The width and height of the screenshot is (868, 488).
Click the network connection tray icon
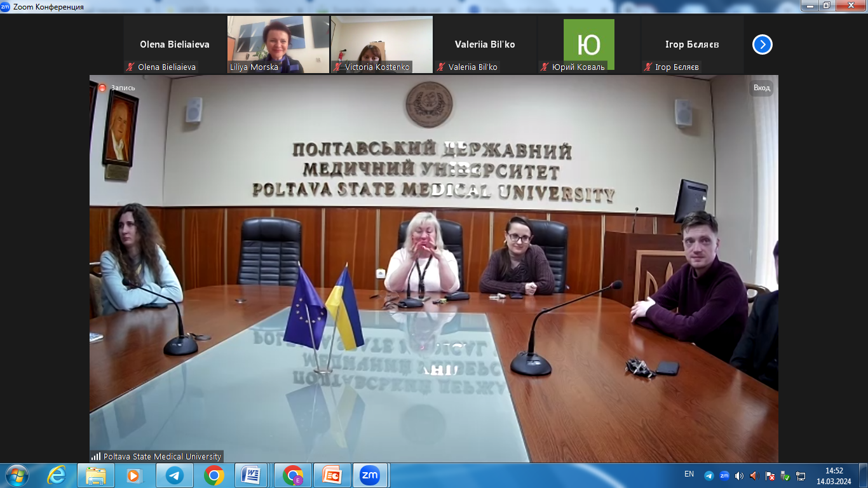(801, 475)
